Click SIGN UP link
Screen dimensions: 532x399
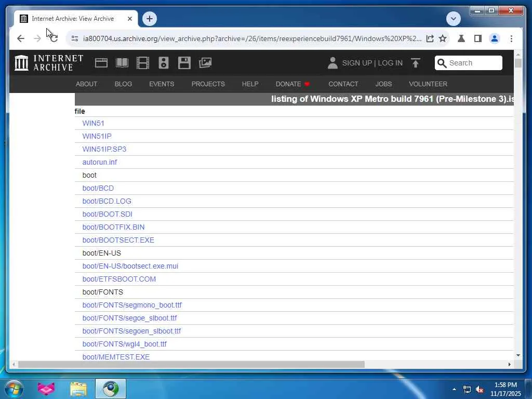357,63
